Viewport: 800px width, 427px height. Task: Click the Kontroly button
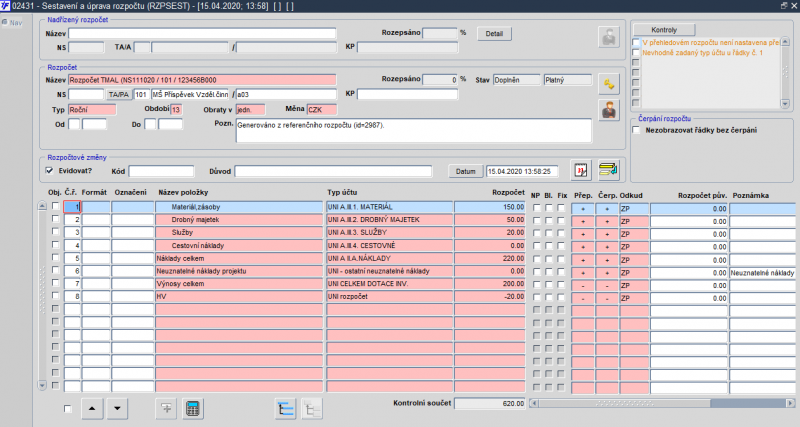[x=664, y=30]
